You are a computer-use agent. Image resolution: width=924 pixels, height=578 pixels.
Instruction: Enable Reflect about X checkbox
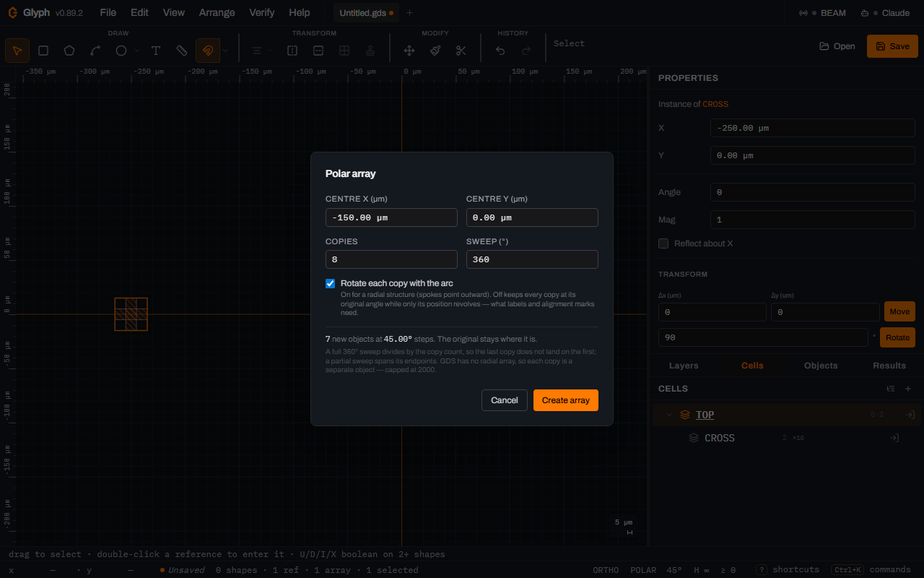[x=663, y=243]
